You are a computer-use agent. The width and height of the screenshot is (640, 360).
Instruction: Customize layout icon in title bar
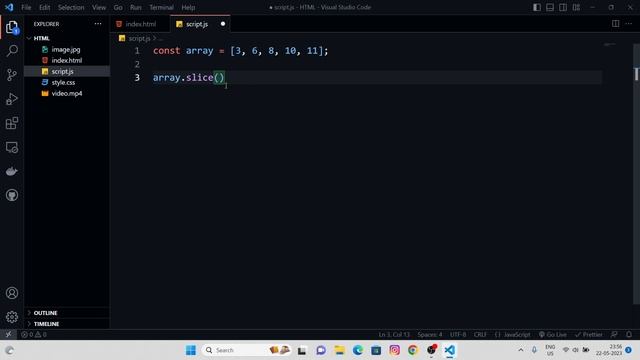tap(576, 7)
